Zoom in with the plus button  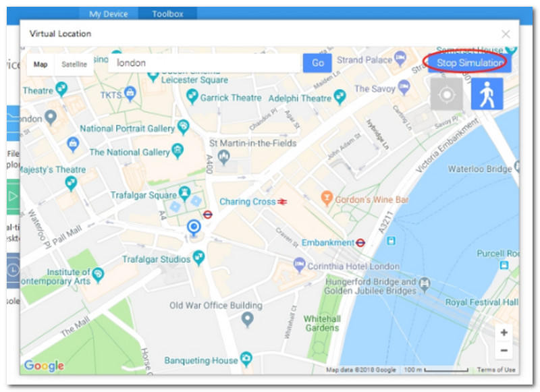[x=504, y=333]
